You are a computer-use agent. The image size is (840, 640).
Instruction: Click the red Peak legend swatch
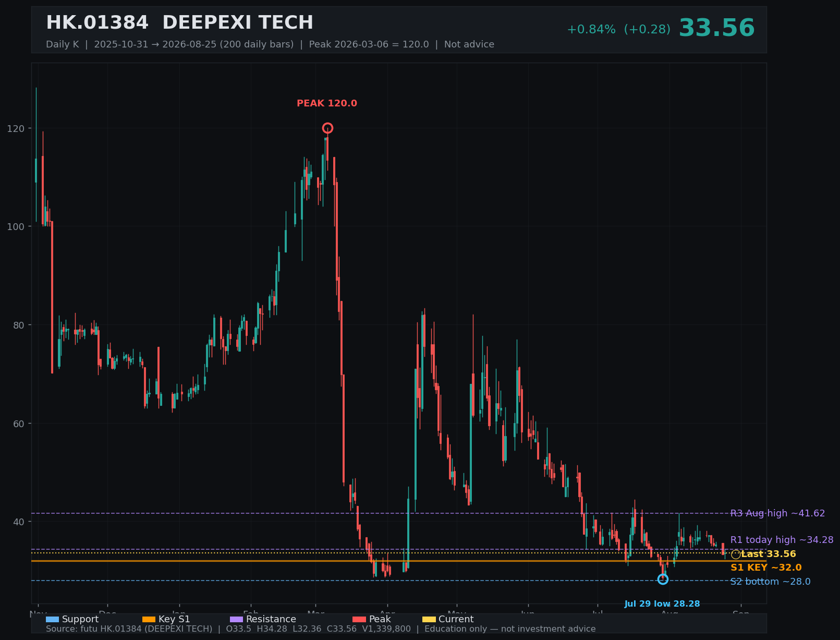359,619
